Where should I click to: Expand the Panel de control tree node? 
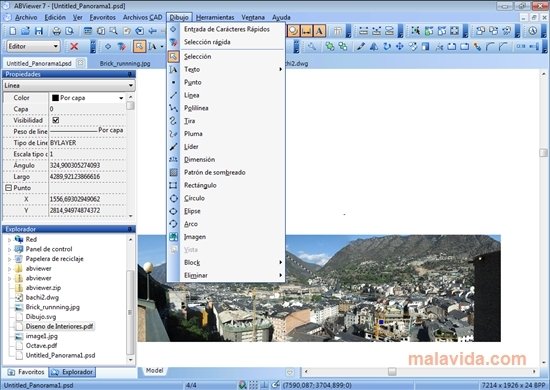click(9, 250)
